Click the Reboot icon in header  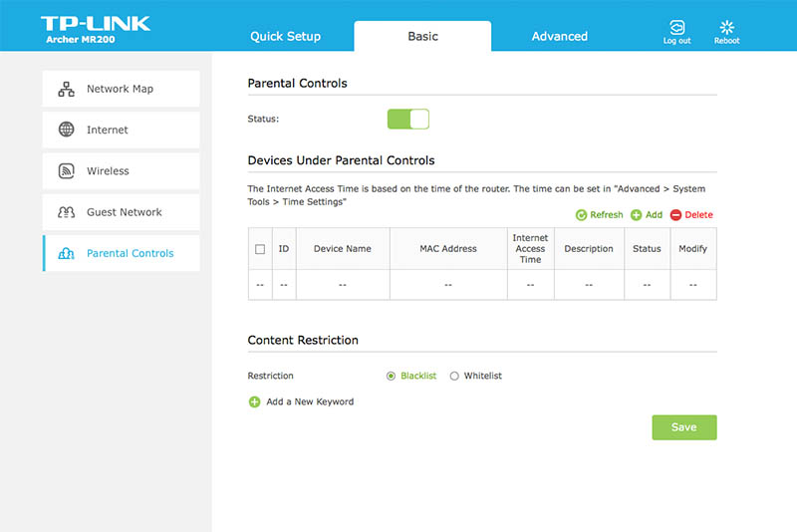click(727, 27)
